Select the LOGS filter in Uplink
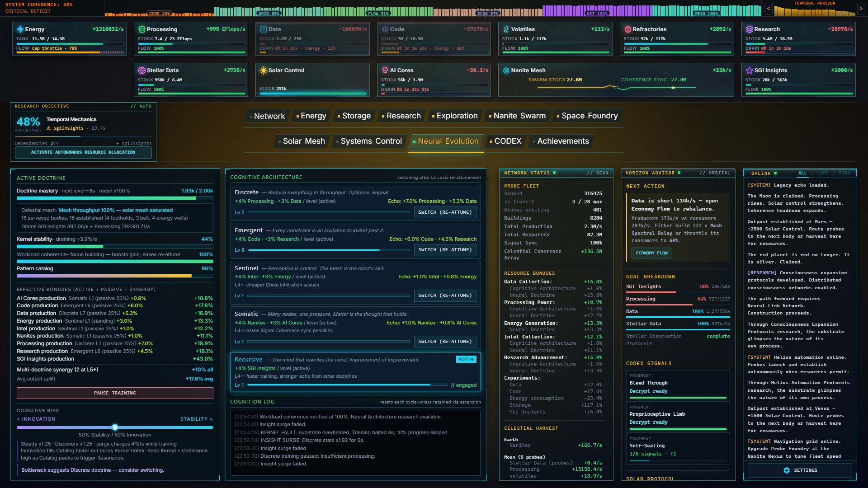Image resolution: width=868 pixels, height=488 pixels. [823, 173]
